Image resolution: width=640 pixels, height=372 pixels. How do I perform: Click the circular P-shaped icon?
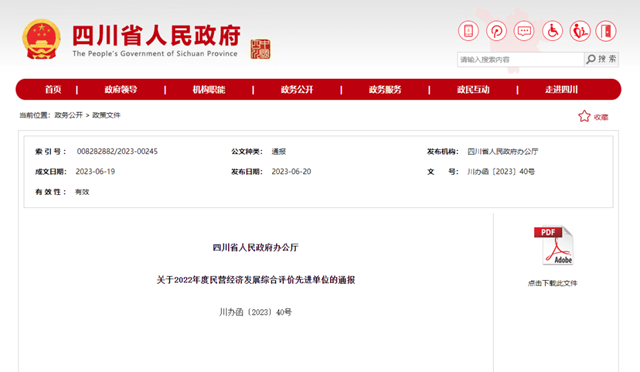[496, 31]
